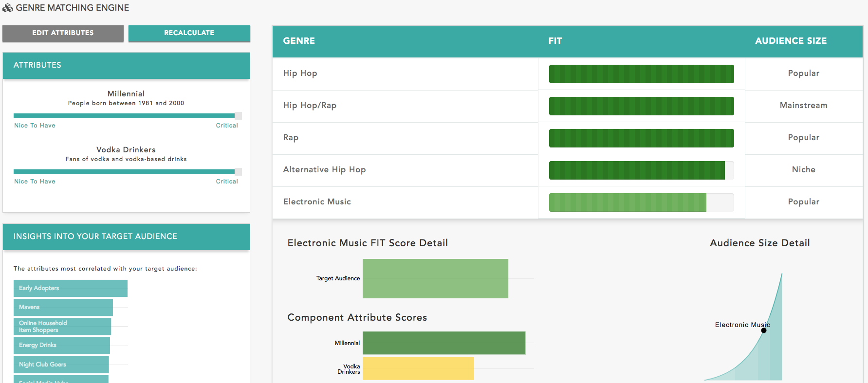Click the Vodka Drinkers importance slider handle

(x=238, y=172)
